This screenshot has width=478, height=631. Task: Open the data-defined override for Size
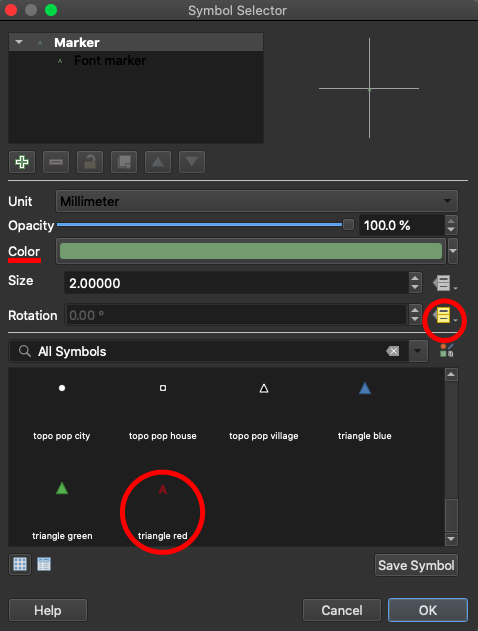pos(445,283)
